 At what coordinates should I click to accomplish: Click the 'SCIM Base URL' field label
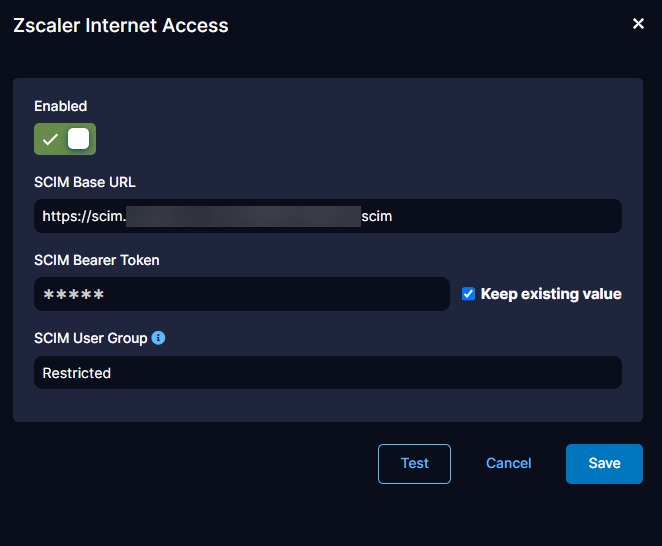(85, 182)
